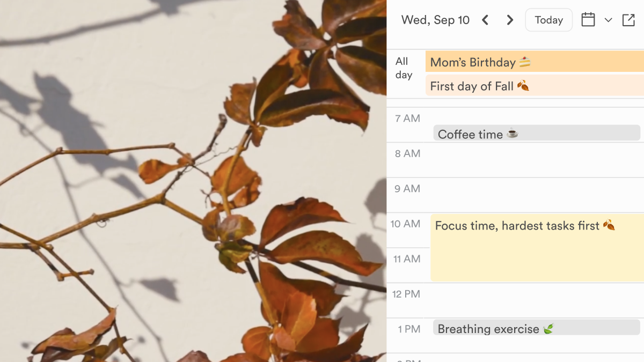Open the Coffee time event
The width and height of the screenshot is (644, 362).
(x=537, y=133)
